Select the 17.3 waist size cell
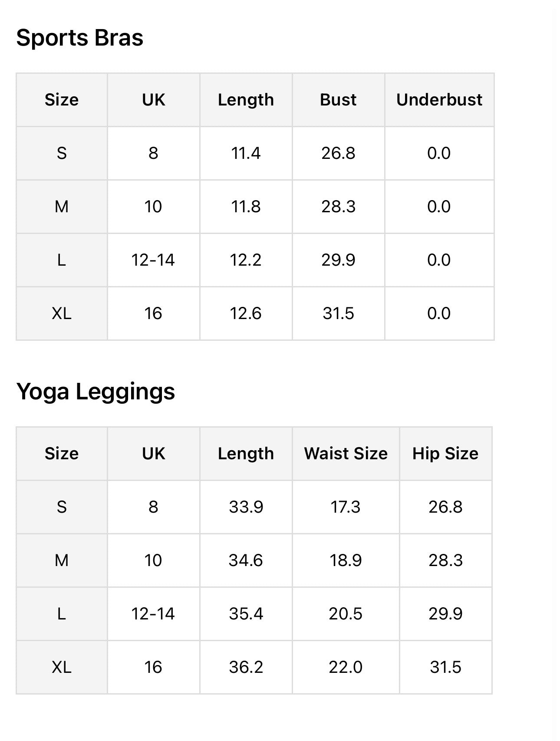 [346, 507]
